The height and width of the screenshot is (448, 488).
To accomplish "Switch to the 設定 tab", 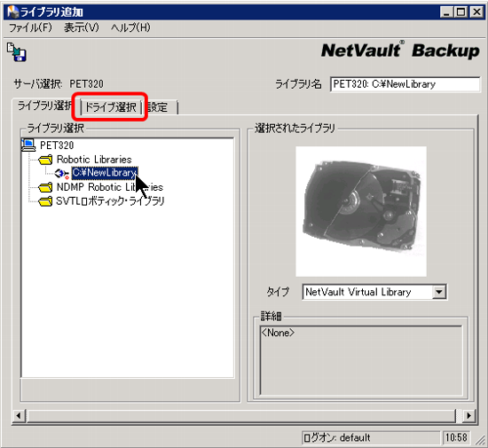I will coord(160,107).
